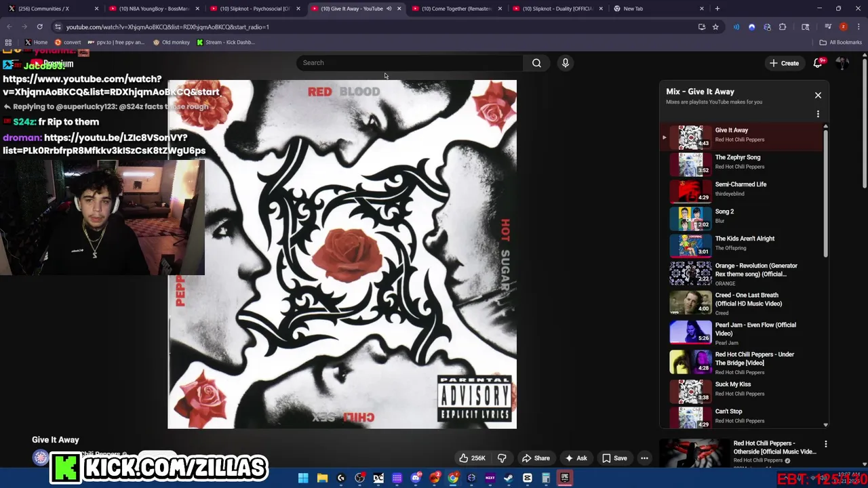Open the apps grid in bookmarks bar

[8, 42]
